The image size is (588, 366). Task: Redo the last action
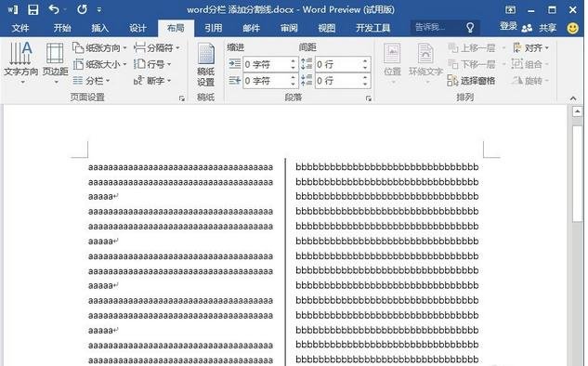[x=82, y=9]
